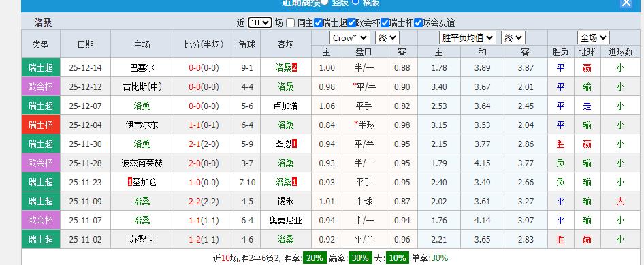Screen dimensions: 644x265
Task: Click the red 瑞士杯 type tag
Action: click(41, 125)
